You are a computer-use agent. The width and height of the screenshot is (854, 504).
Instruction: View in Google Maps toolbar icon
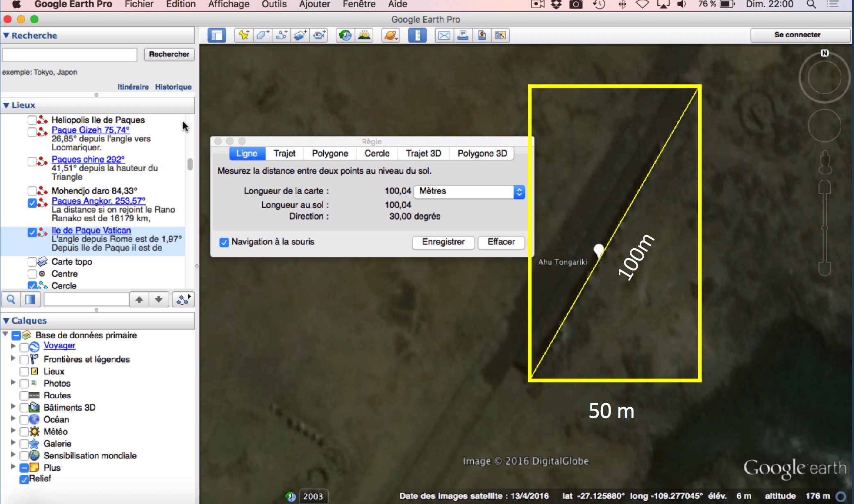click(500, 35)
